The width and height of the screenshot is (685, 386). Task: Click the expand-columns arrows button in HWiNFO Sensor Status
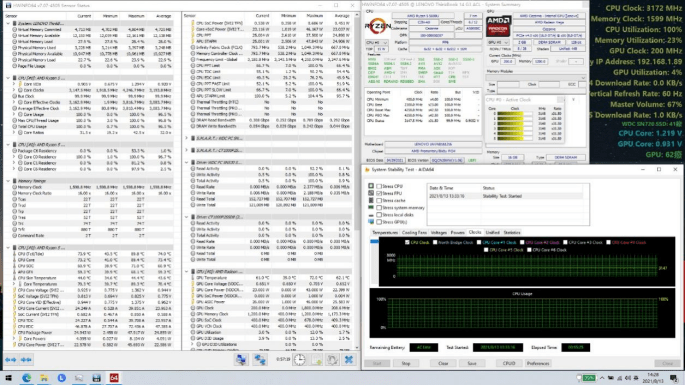coord(10,359)
